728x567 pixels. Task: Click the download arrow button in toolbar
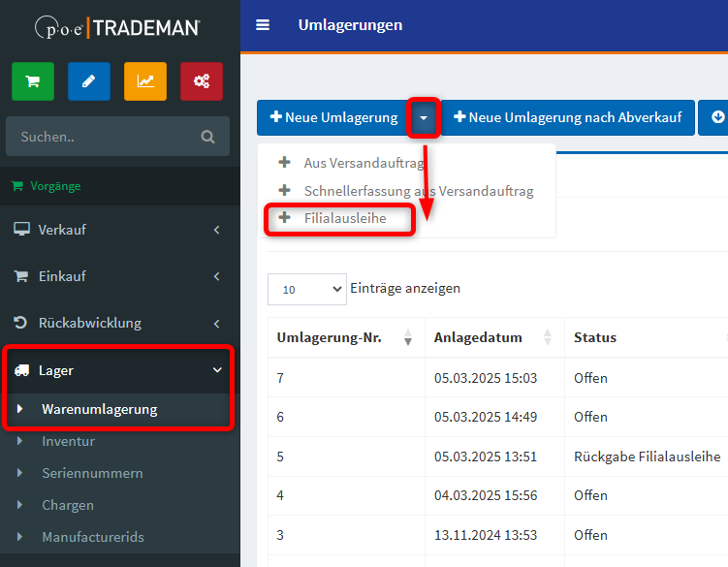point(717,117)
